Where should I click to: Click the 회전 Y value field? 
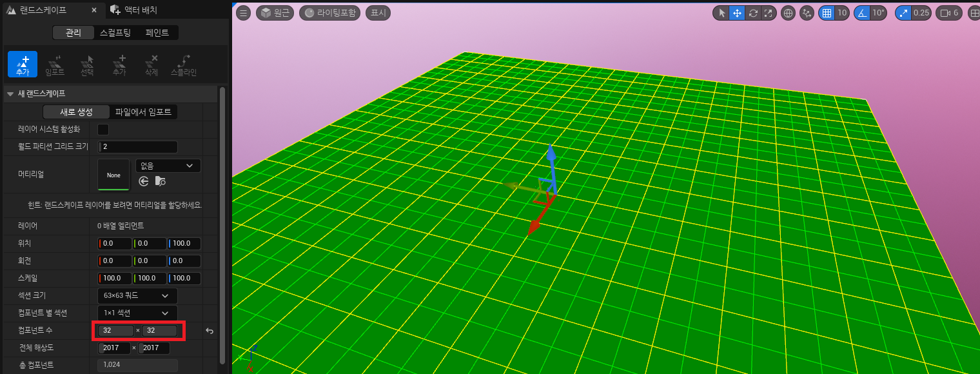click(149, 261)
